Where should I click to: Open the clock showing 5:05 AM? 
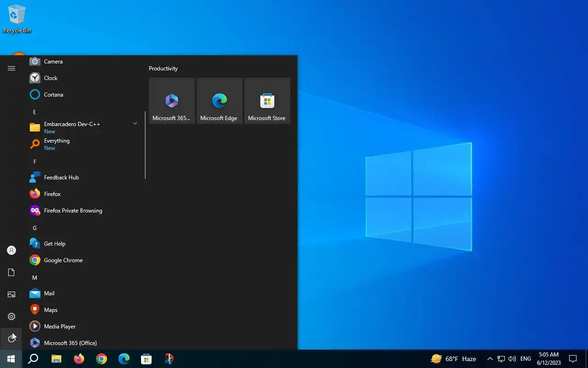548,359
